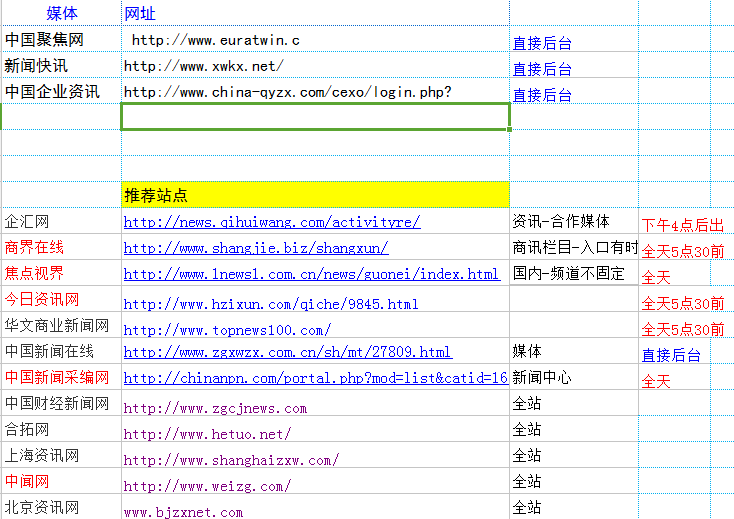Select the 网址 header cell
734x519 pixels.
point(316,13)
